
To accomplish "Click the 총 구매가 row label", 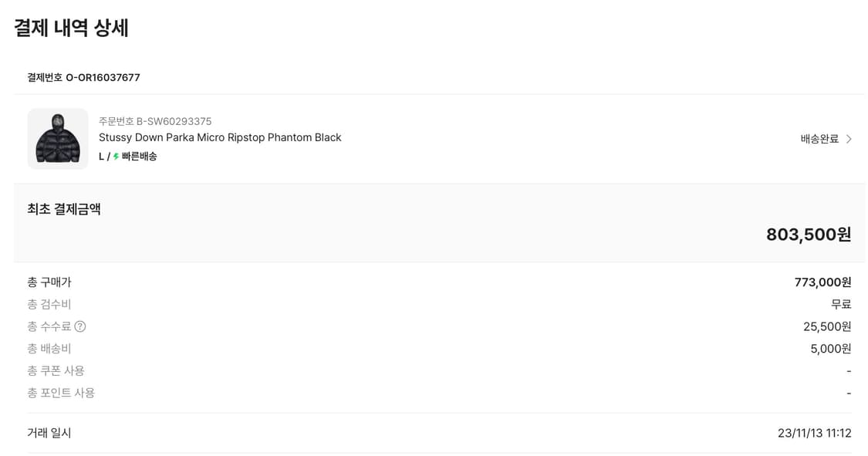I will click(49, 282).
